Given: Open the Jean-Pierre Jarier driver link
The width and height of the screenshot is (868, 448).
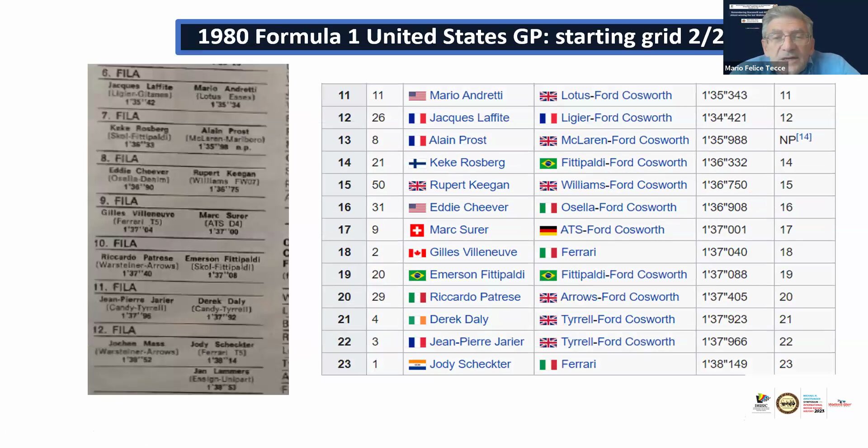Looking at the screenshot, I should point(476,341).
